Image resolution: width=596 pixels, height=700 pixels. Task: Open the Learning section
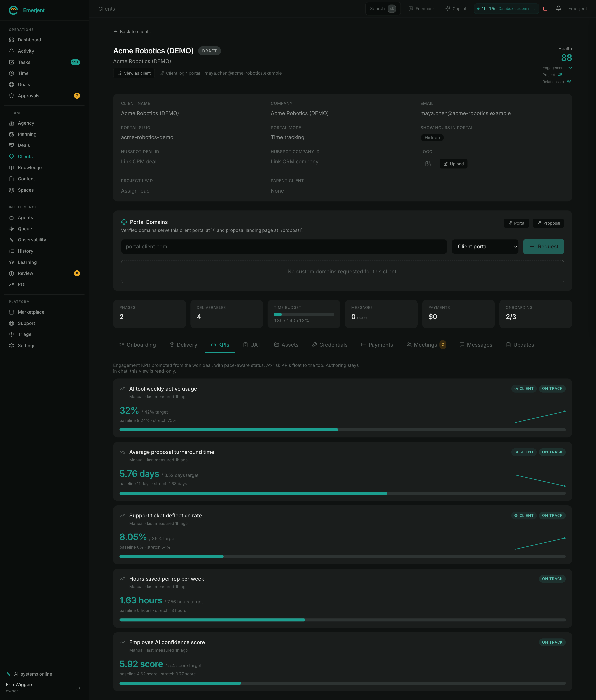pyautogui.click(x=44, y=262)
